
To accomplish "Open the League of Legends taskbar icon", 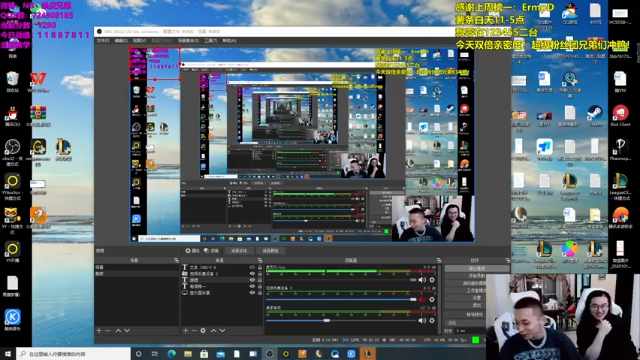I will coord(367,353).
